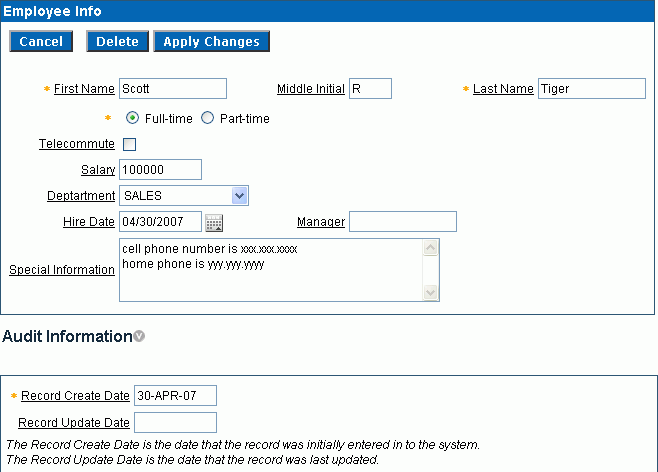Viewport: 658px width, 472px height.
Task: Click the Last Name field containing Tiger
Action: pos(591,89)
